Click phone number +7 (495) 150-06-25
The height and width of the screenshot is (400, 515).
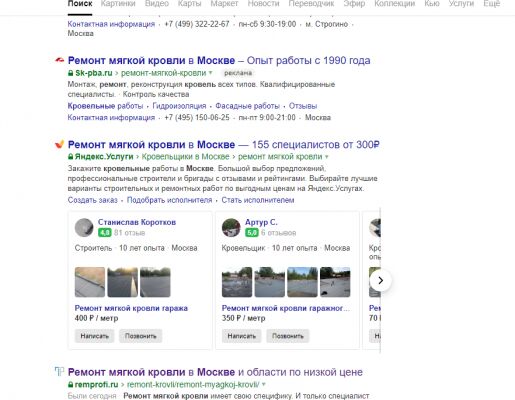(x=197, y=118)
